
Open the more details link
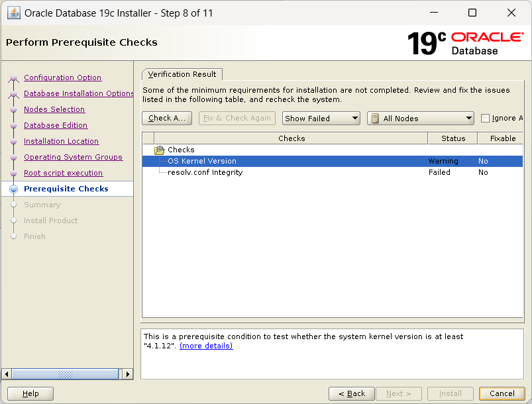pyautogui.click(x=206, y=346)
